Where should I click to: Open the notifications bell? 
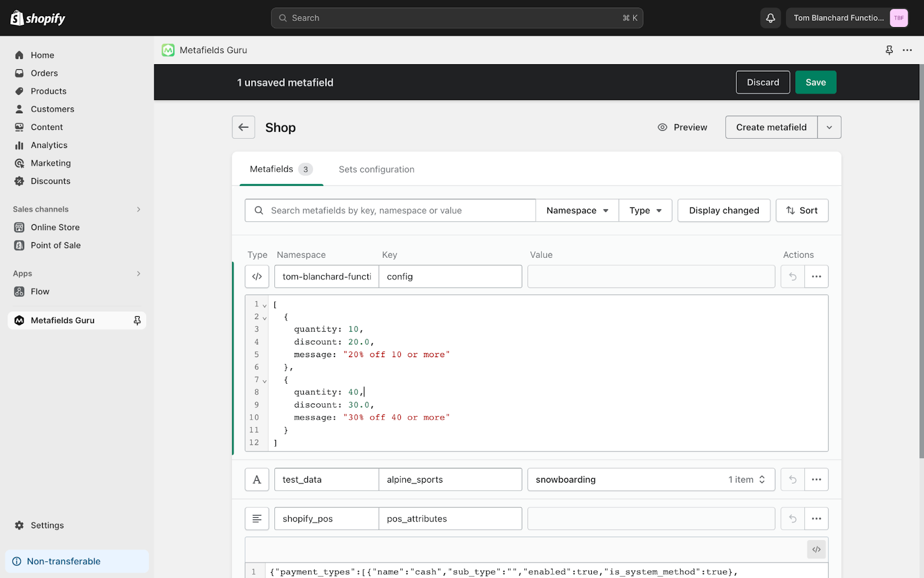pos(770,18)
